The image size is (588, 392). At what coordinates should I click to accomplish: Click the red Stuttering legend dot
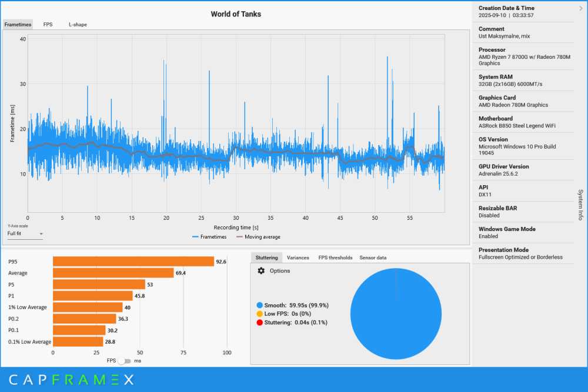click(x=260, y=322)
